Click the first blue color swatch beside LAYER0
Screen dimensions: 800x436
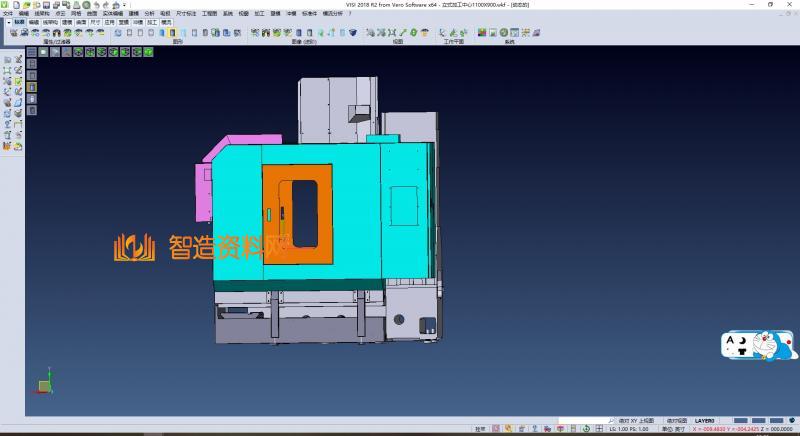741,420
